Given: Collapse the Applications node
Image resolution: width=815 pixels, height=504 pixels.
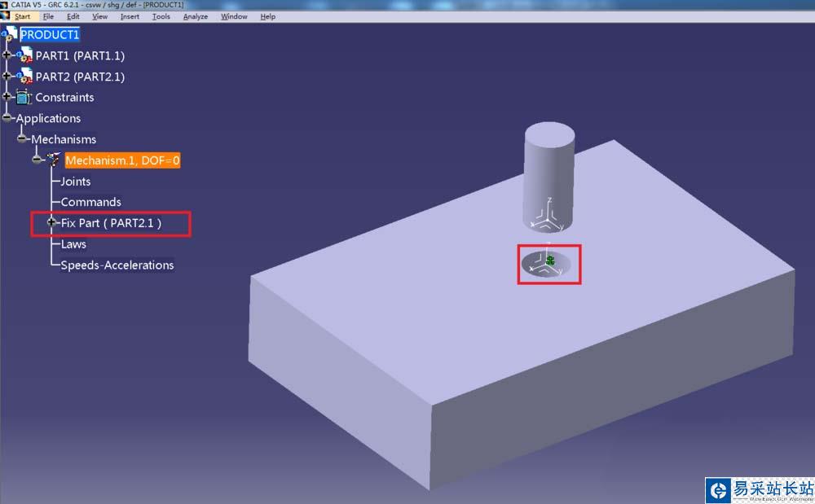Looking at the screenshot, I should [7, 118].
